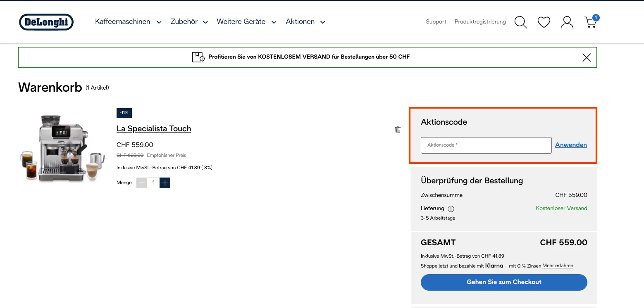Expand the Kaffeemaschinen menu chevron
This screenshot has height=308, width=644.
coord(159,22)
